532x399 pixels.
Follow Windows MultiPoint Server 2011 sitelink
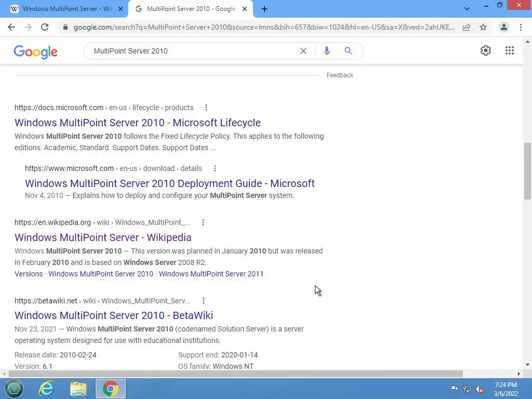tap(211, 274)
